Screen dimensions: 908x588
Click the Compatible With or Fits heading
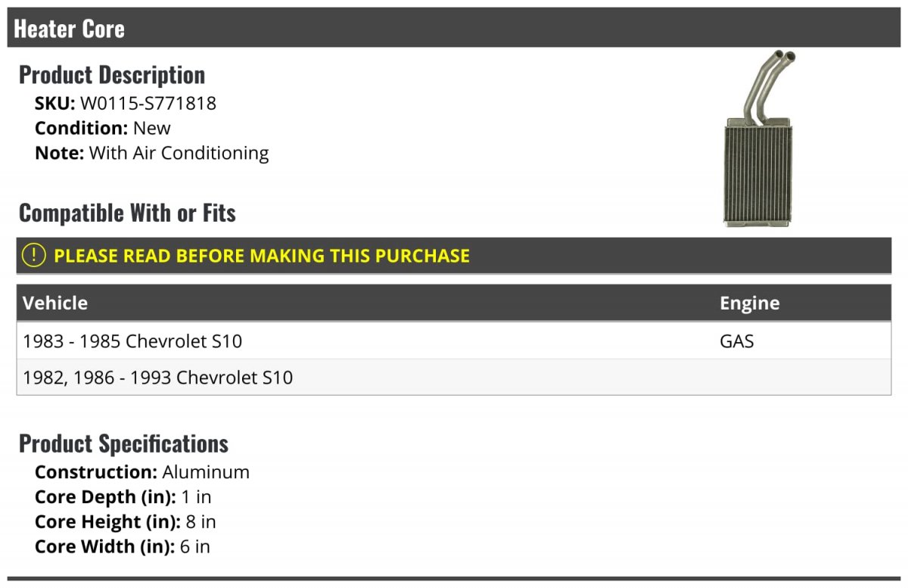pos(127,213)
